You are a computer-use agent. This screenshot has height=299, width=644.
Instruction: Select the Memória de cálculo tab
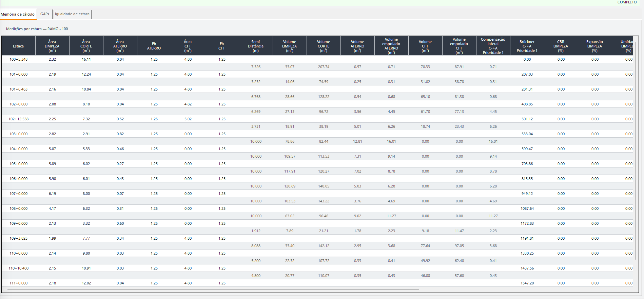tap(18, 14)
